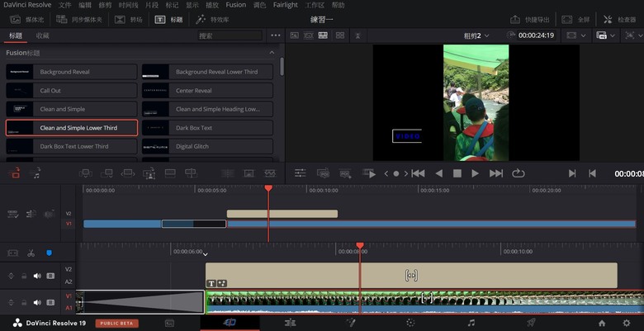Open the 转场 transitions panel
The width and height of the screenshot is (644, 331).
tap(129, 19)
